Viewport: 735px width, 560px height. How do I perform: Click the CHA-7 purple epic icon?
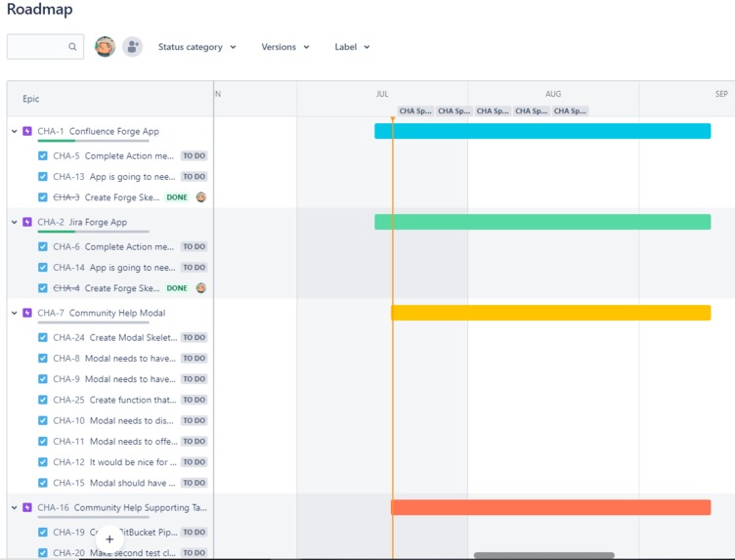[27, 313]
